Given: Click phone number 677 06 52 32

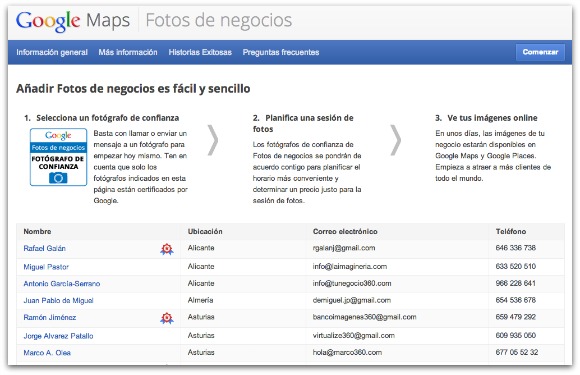Looking at the screenshot, I should pos(517,352).
